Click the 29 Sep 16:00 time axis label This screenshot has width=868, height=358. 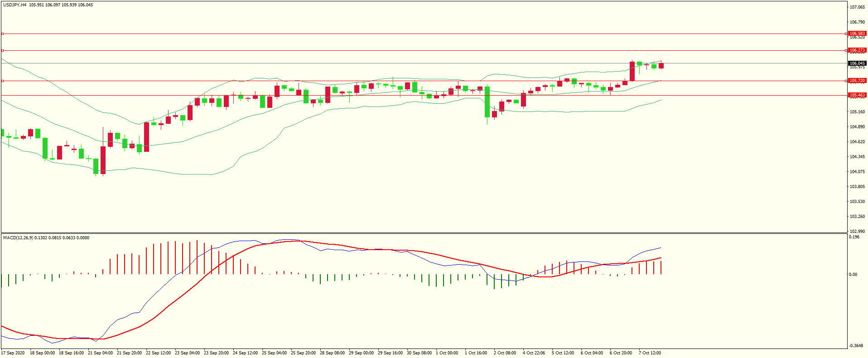[x=390, y=353]
